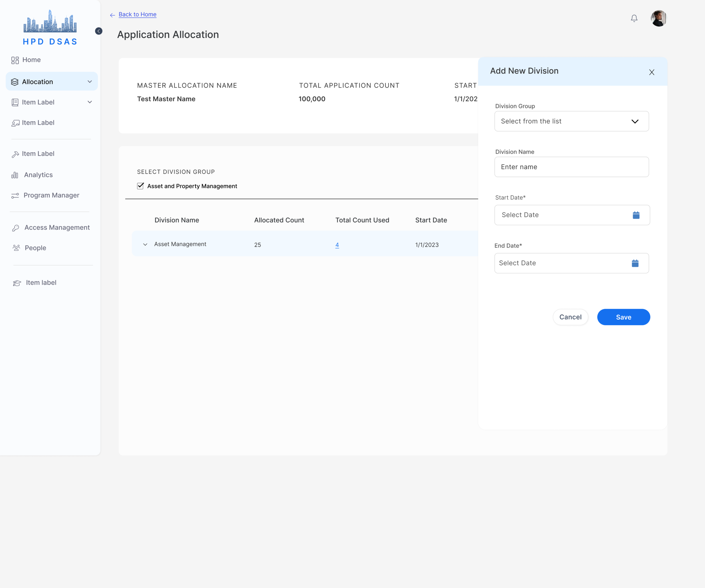Expand the Asset Management row
The height and width of the screenshot is (588, 705).
pos(145,245)
